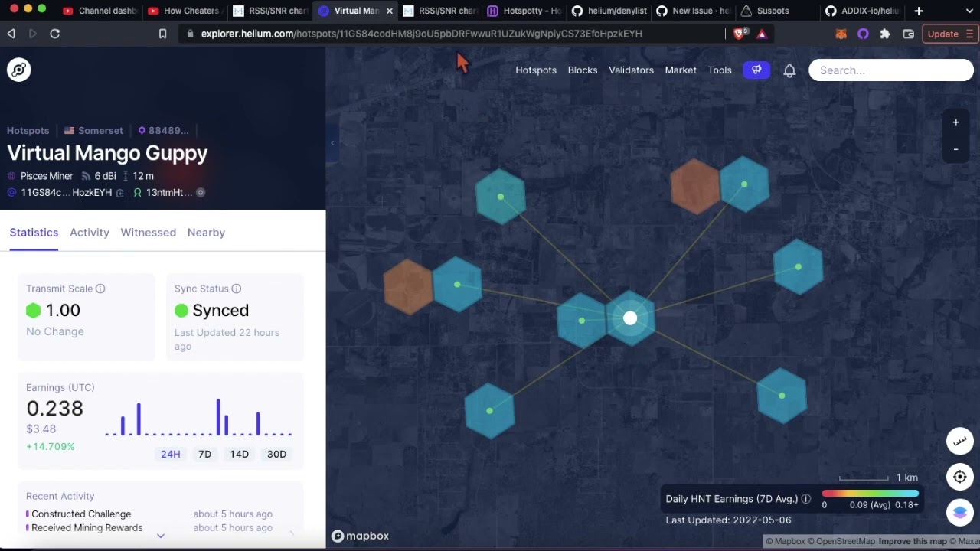Open Brave Rewards triangle icon
Screen dimensions: 980x551
pos(762,34)
